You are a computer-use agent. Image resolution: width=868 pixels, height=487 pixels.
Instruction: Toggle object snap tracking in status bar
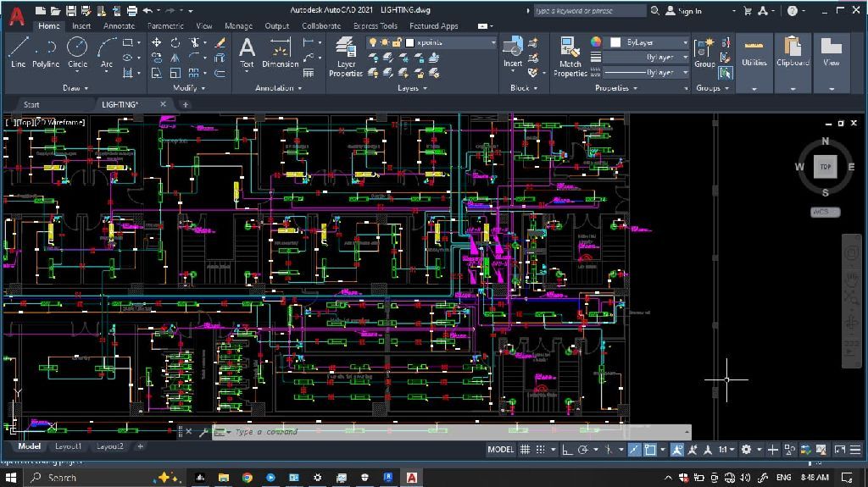coord(635,450)
